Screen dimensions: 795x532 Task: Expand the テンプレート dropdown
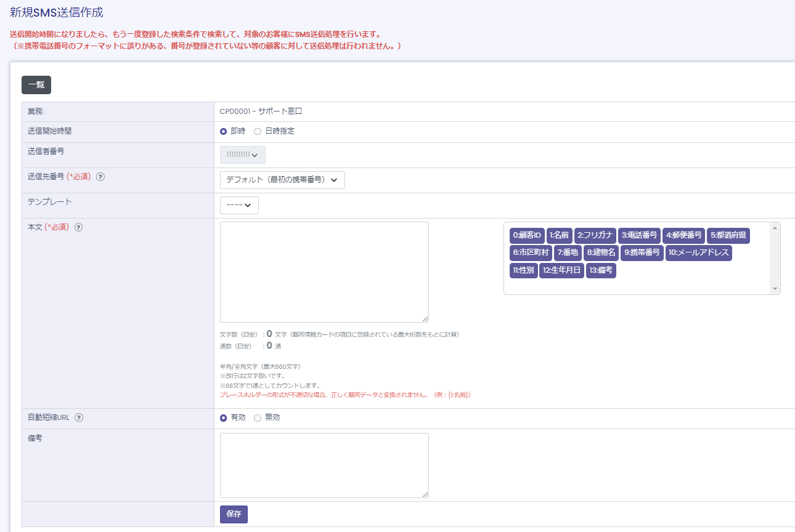click(x=239, y=205)
